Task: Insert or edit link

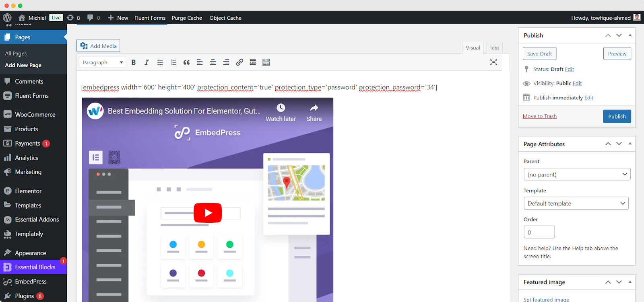Action: [x=239, y=62]
